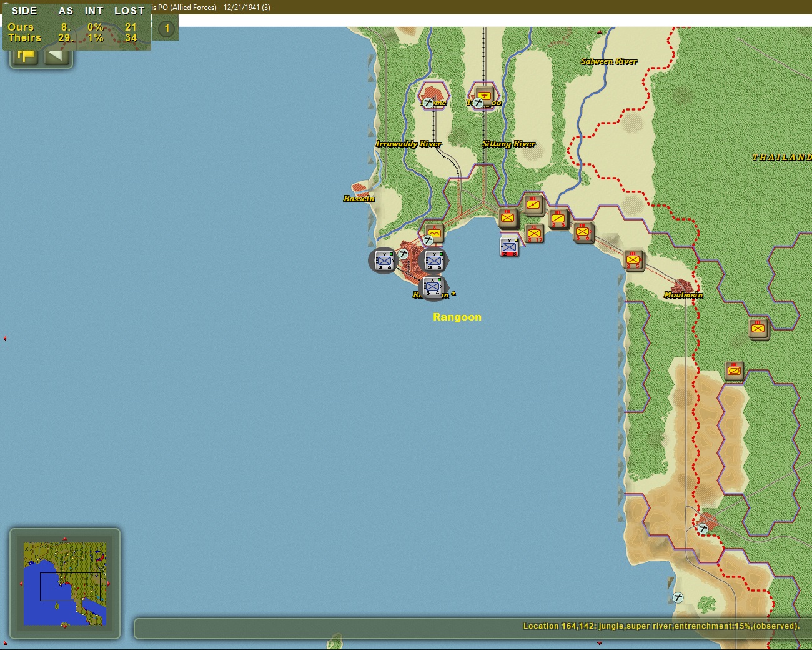This screenshot has width=812, height=650.
Task: Select the blue 3-4 brigade west of Rangoon
Action: click(384, 261)
